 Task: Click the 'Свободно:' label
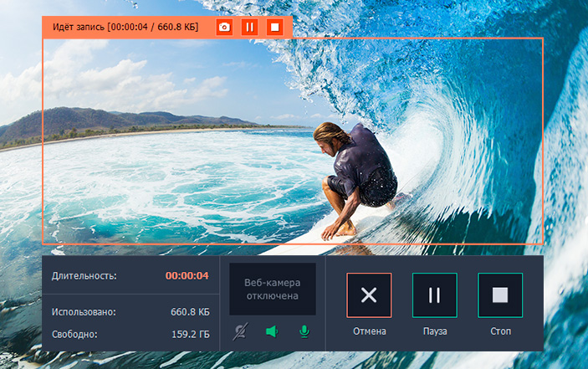(x=74, y=335)
